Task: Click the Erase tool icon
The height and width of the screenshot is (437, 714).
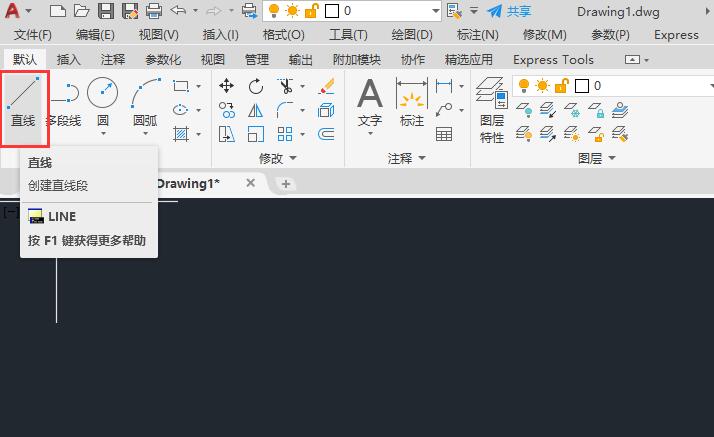Action: point(326,86)
